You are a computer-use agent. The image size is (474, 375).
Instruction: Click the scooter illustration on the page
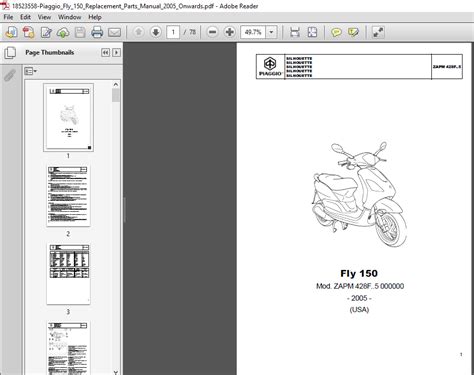pyautogui.click(x=359, y=194)
